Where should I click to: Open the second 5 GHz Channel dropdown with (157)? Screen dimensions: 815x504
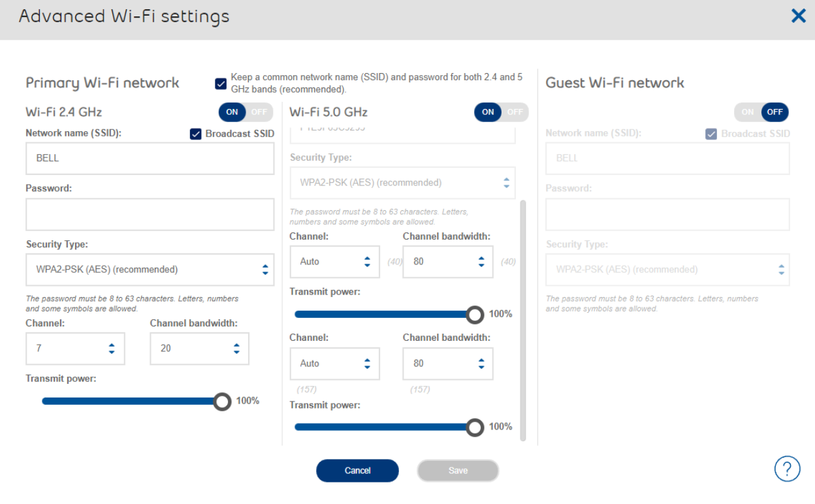click(334, 364)
